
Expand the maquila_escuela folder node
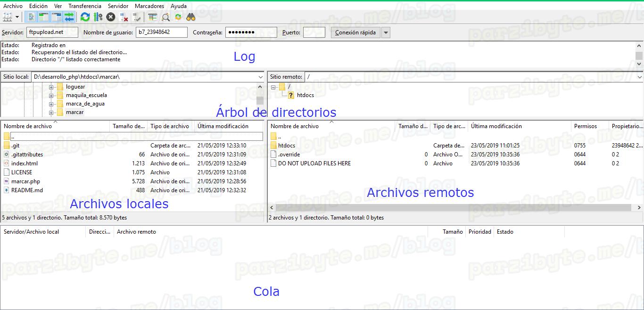pyautogui.click(x=51, y=95)
